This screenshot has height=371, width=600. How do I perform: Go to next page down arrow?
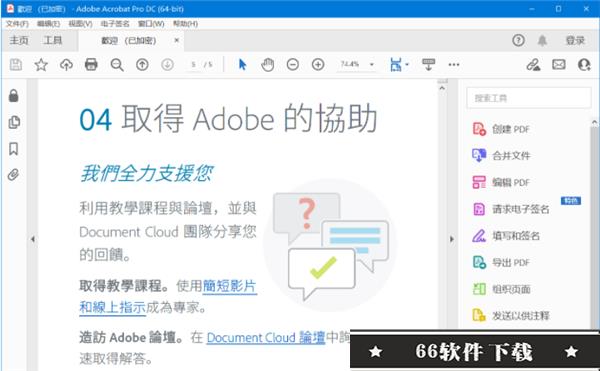pos(167,65)
